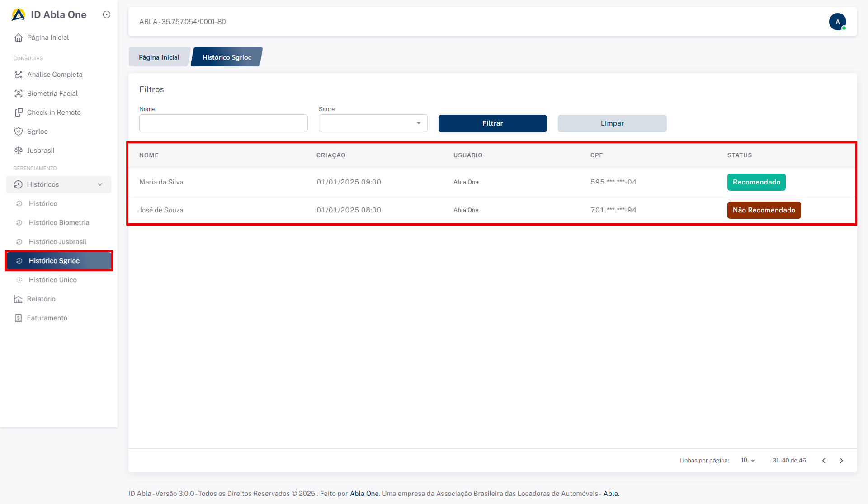Click the Relatório chart icon
This screenshot has width=868, height=504.
(x=18, y=299)
